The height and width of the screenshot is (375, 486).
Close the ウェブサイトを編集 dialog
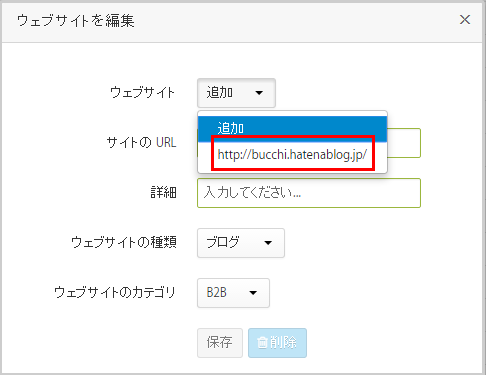pyautogui.click(x=465, y=20)
